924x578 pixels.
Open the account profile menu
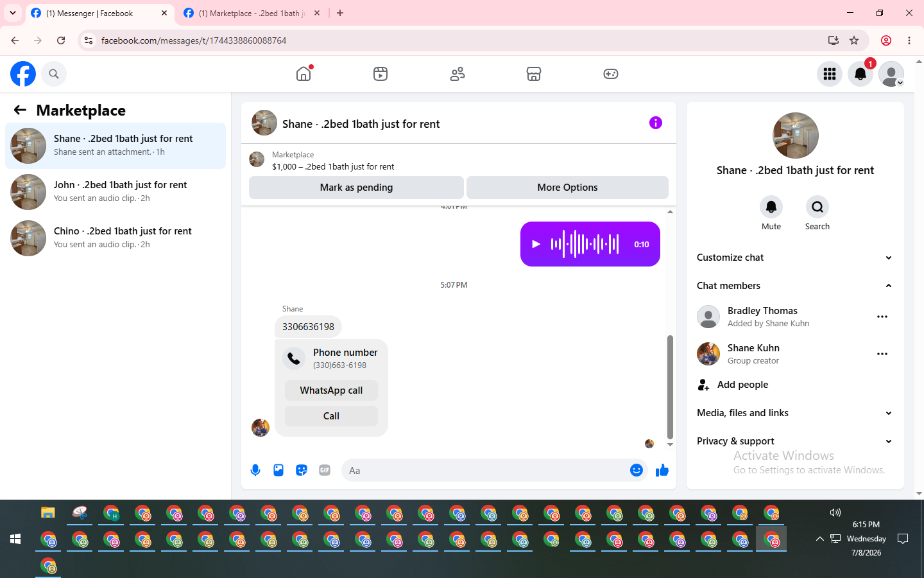point(891,74)
